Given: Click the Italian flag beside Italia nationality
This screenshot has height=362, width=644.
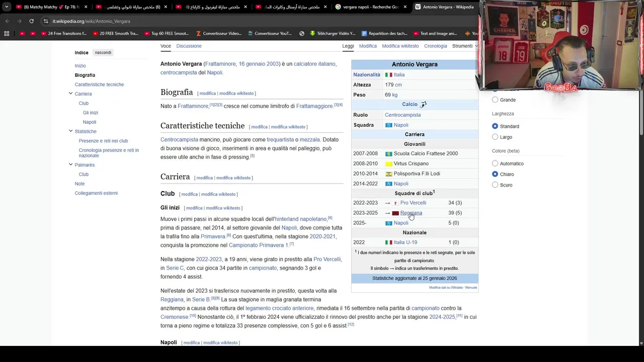Looking at the screenshot, I should pos(388,75).
